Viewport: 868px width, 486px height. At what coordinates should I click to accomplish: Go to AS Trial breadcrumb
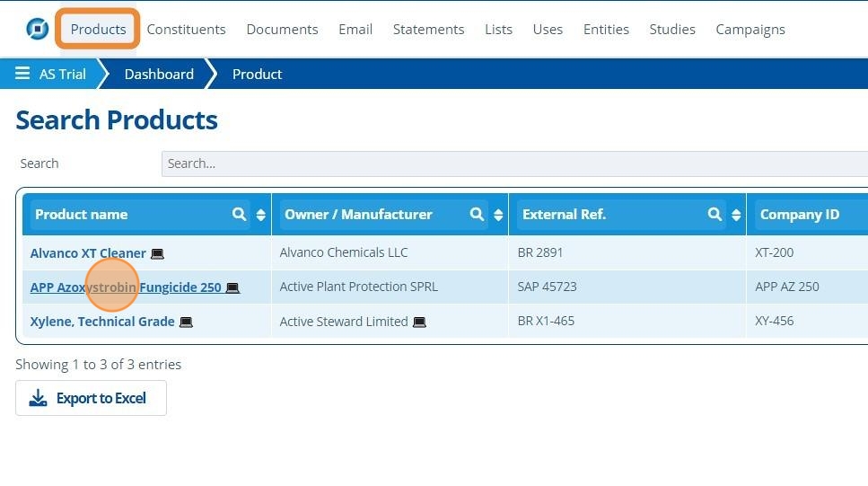(x=63, y=74)
